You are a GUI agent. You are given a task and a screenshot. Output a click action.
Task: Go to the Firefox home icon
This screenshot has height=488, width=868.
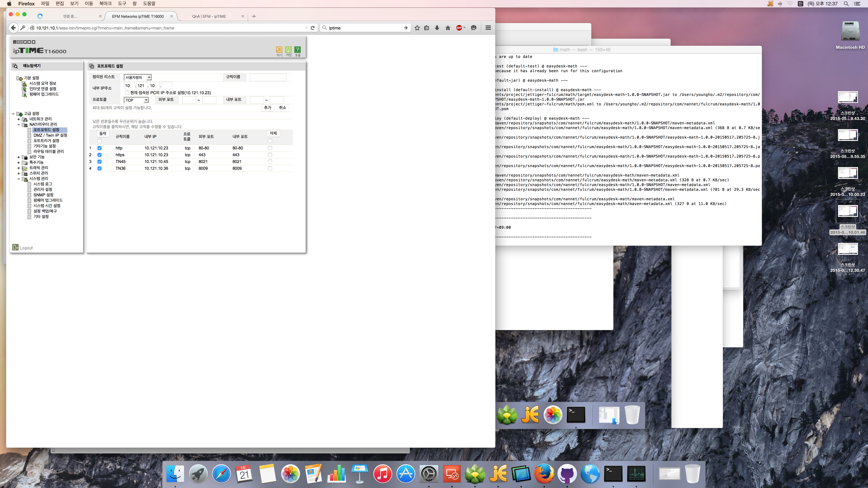448,28
